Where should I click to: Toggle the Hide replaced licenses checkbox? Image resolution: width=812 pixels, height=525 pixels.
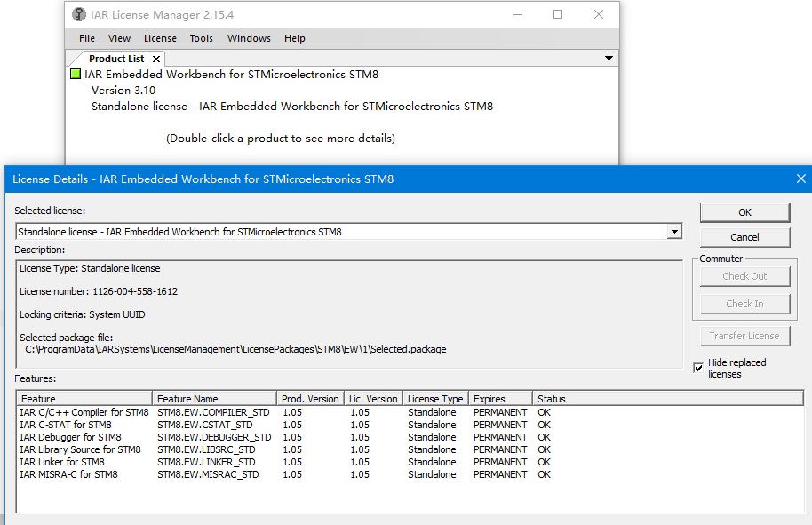pyautogui.click(x=698, y=368)
